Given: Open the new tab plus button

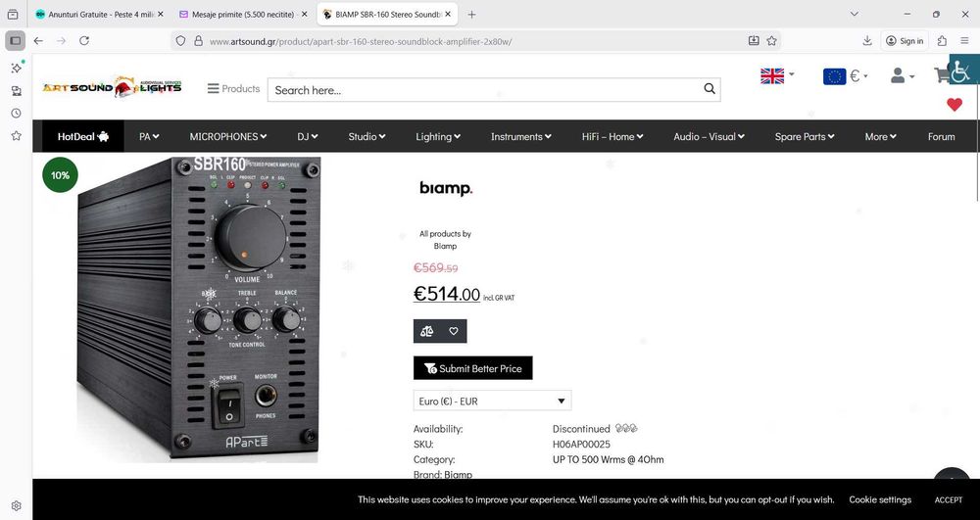Looking at the screenshot, I should 472,15.
